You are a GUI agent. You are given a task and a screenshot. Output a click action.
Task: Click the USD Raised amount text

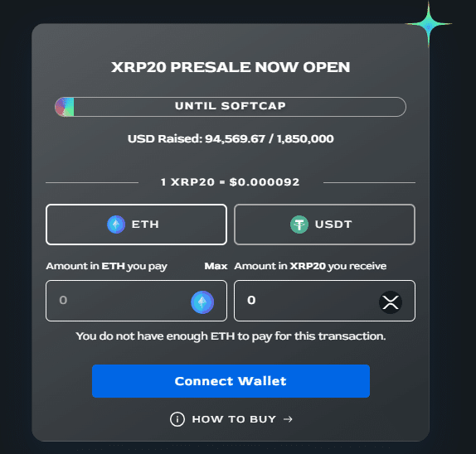tap(231, 138)
